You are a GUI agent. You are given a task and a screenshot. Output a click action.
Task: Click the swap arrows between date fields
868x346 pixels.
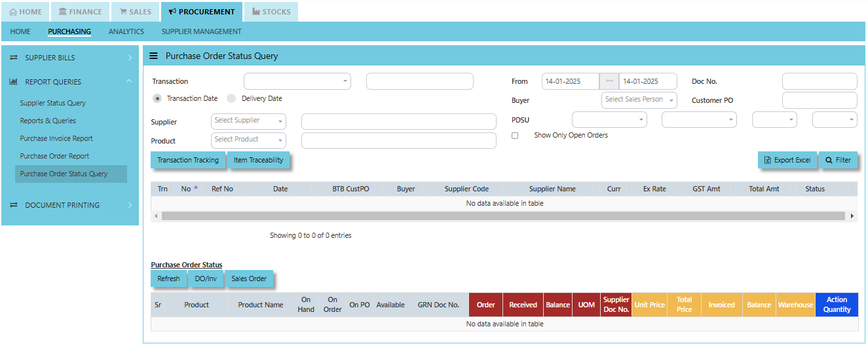tap(609, 81)
